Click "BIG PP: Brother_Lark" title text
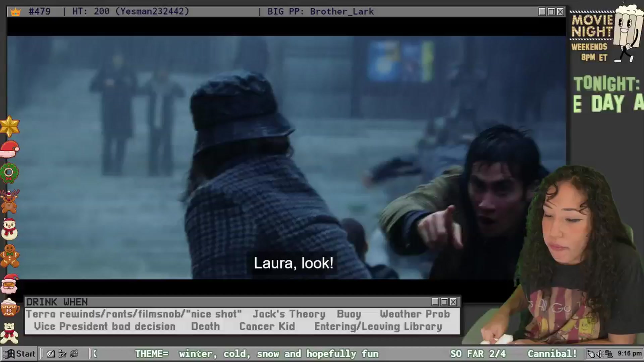The height and width of the screenshot is (362, 644). [321, 12]
